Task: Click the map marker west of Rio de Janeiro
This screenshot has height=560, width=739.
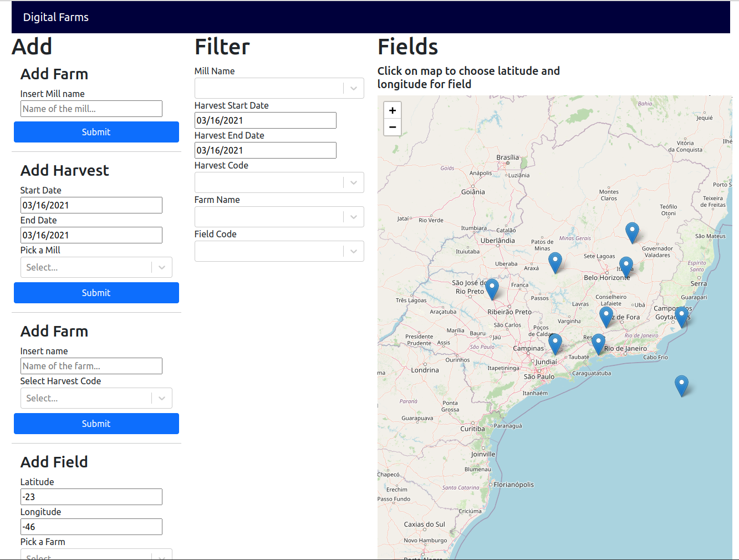Action: pyautogui.click(x=598, y=344)
